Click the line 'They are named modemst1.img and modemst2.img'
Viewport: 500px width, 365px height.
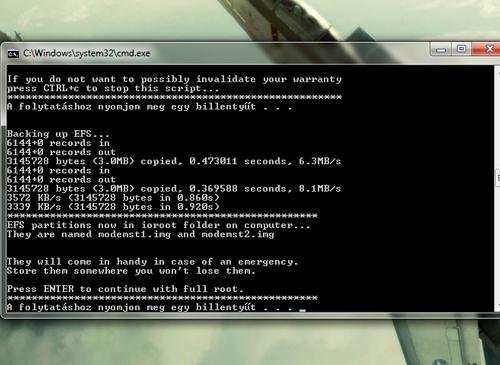pyautogui.click(x=141, y=234)
